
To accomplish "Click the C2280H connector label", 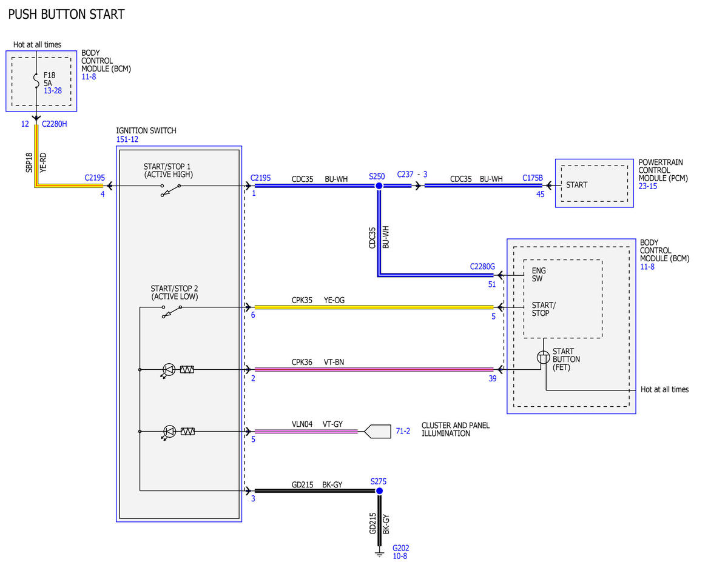I will click(55, 124).
